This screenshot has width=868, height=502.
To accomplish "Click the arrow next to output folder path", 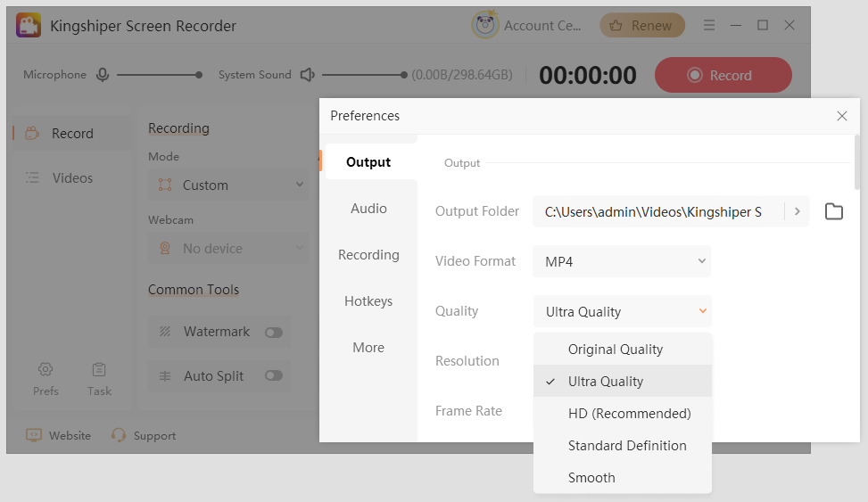I will tap(798, 211).
